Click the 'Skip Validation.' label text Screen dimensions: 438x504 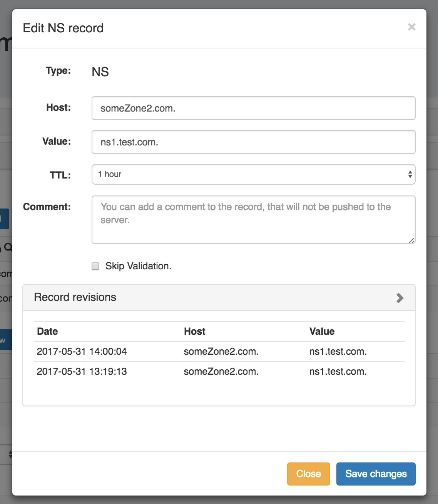pyautogui.click(x=138, y=266)
